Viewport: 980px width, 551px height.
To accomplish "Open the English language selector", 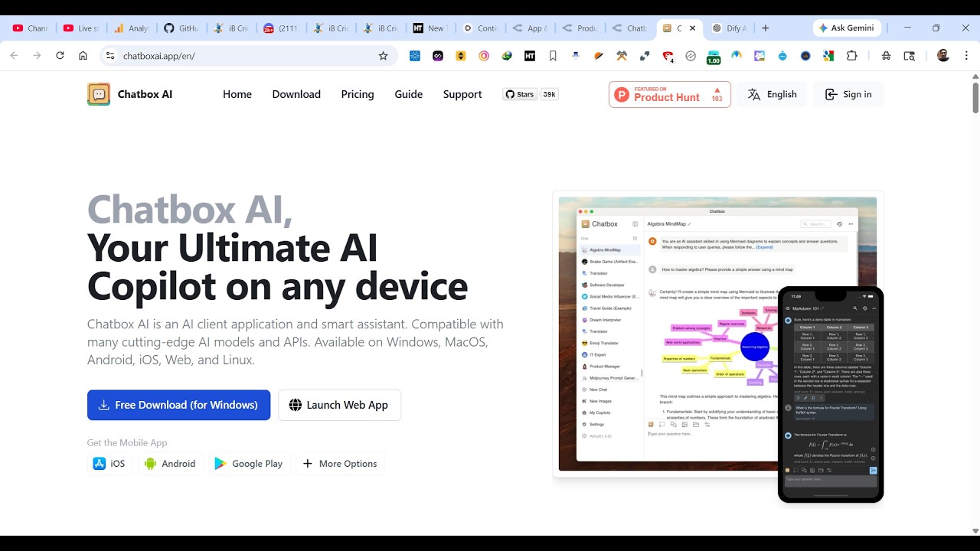I will point(772,94).
